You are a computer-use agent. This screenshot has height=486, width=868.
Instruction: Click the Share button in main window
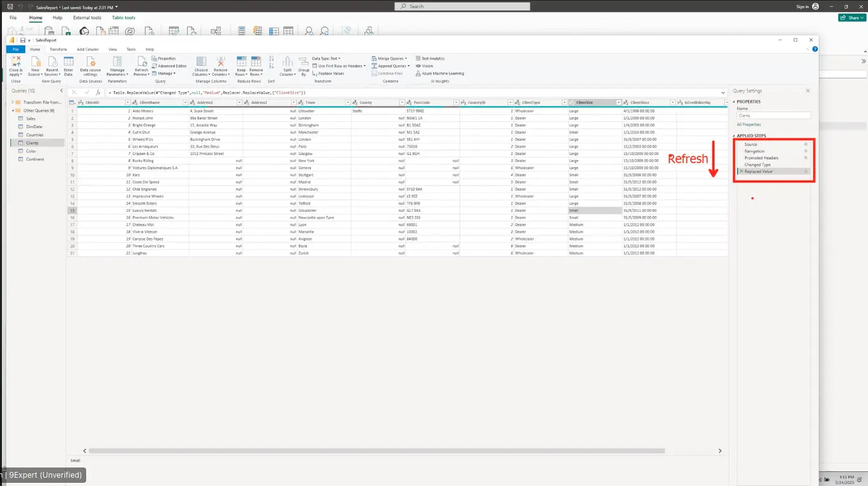pyautogui.click(x=852, y=18)
